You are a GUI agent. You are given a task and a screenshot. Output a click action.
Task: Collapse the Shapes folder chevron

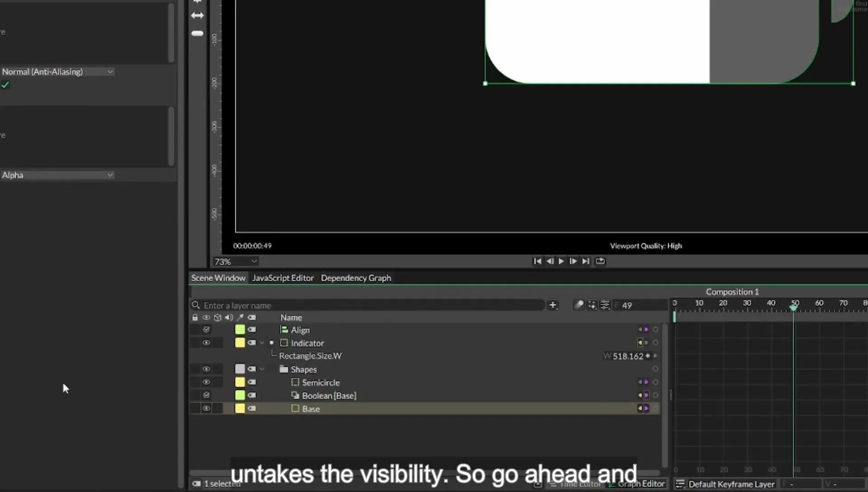point(262,369)
